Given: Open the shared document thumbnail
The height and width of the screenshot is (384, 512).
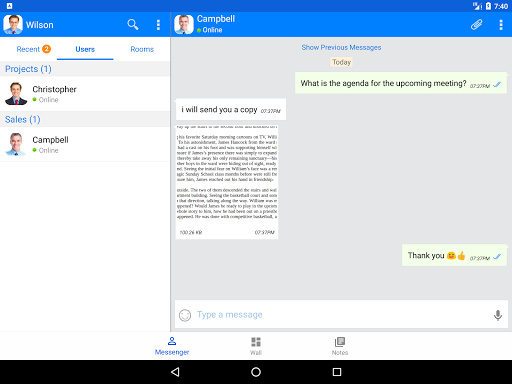Looking at the screenshot, I should [227, 182].
